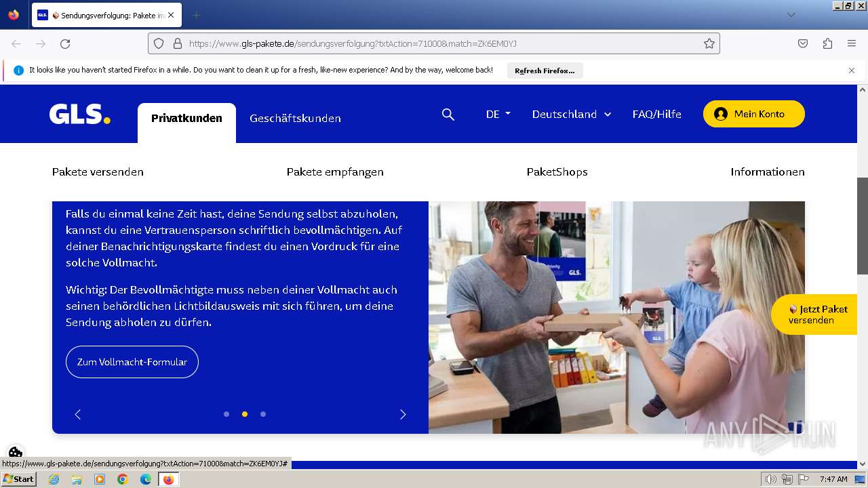Open File Explorer from the taskbar
This screenshot has height=488, width=868.
77,479
